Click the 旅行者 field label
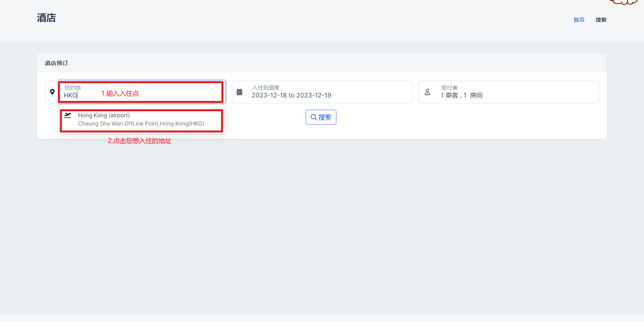 pos(449,88)
